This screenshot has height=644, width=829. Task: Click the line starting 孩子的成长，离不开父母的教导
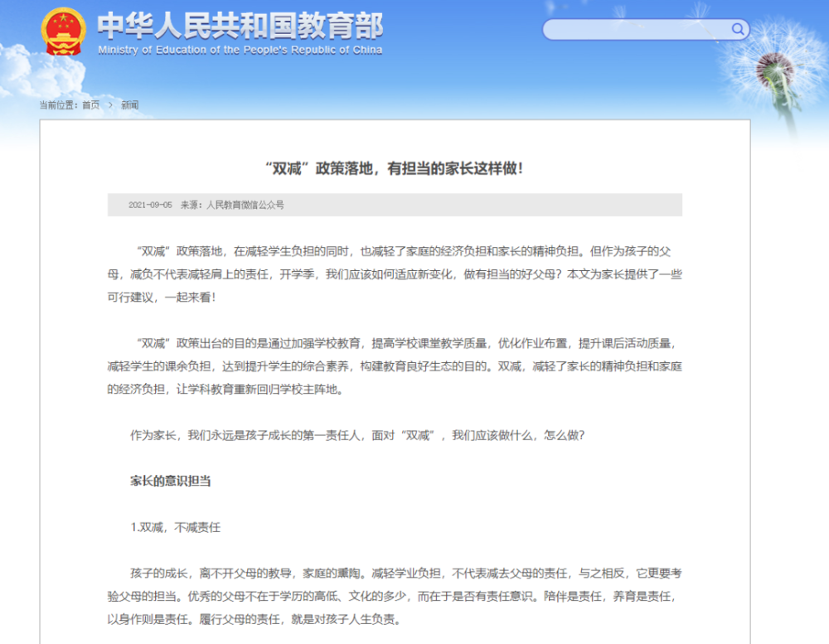point(406,574)
